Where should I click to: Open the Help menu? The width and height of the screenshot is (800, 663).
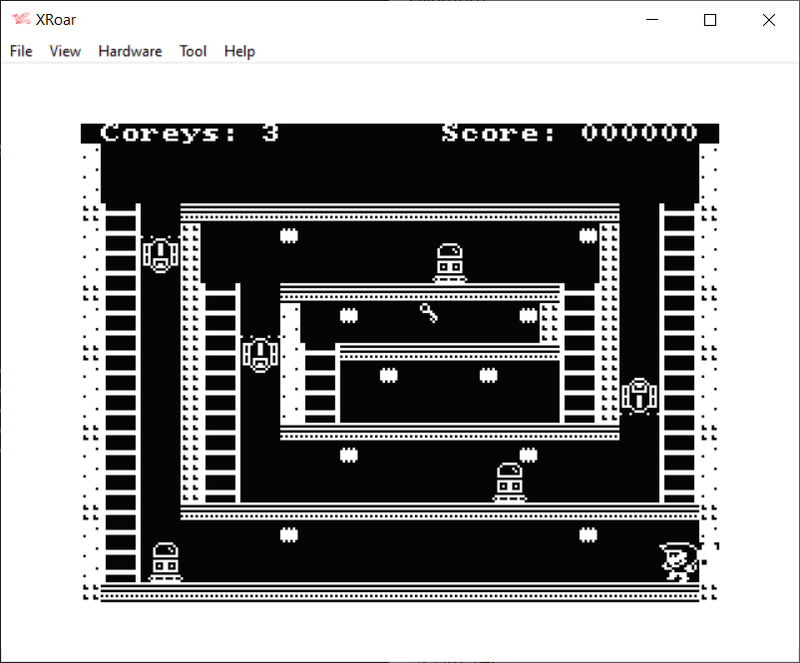(x=239, y=51)
